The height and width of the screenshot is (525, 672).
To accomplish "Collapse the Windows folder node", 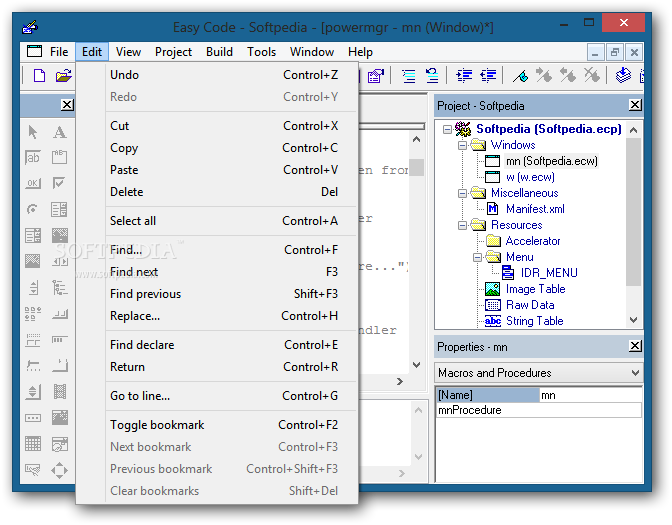I will (462, 145).
